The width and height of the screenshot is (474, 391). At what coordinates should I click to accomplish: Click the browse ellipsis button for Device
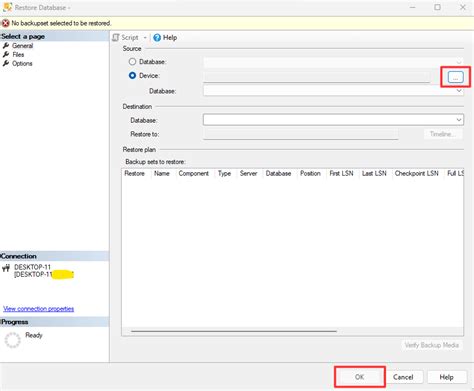(x=456, y=77)
